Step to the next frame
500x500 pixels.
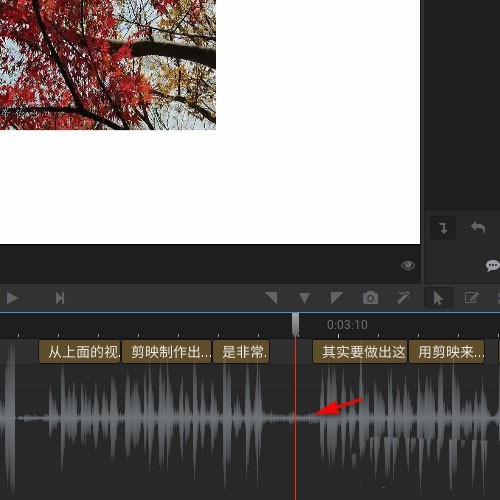(60, 298)
